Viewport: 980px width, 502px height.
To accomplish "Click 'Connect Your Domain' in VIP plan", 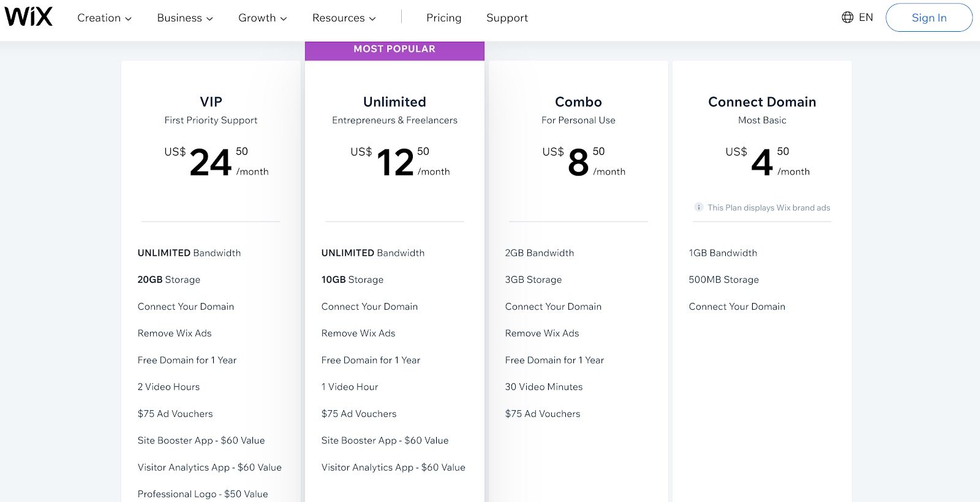I will coord(186,307).
